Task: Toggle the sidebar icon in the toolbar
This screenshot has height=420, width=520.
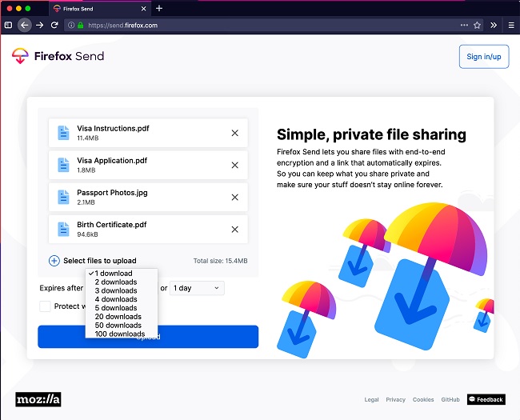Action: [x=8, y=26]
